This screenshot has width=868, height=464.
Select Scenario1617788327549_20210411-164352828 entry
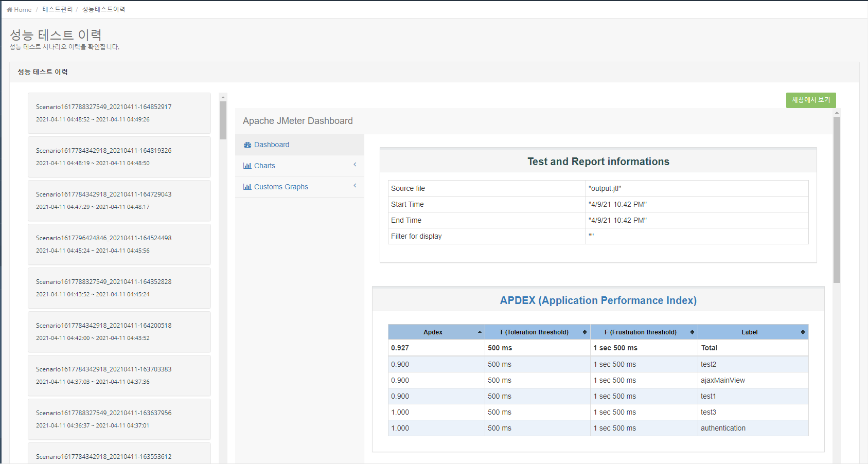[x=119, y=288]
